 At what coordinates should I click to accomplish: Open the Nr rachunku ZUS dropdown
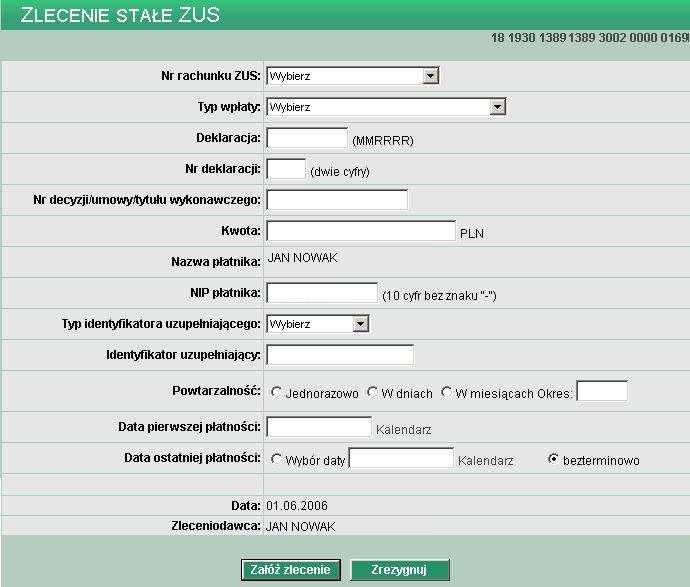352,76
